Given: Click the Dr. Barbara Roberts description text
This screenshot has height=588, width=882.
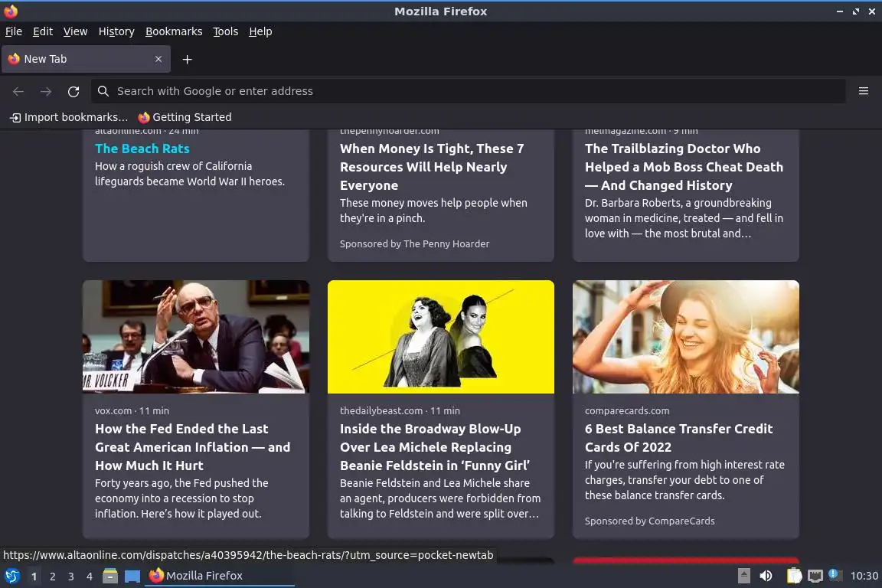Looking at the screenshot, I should coord(684,217).
